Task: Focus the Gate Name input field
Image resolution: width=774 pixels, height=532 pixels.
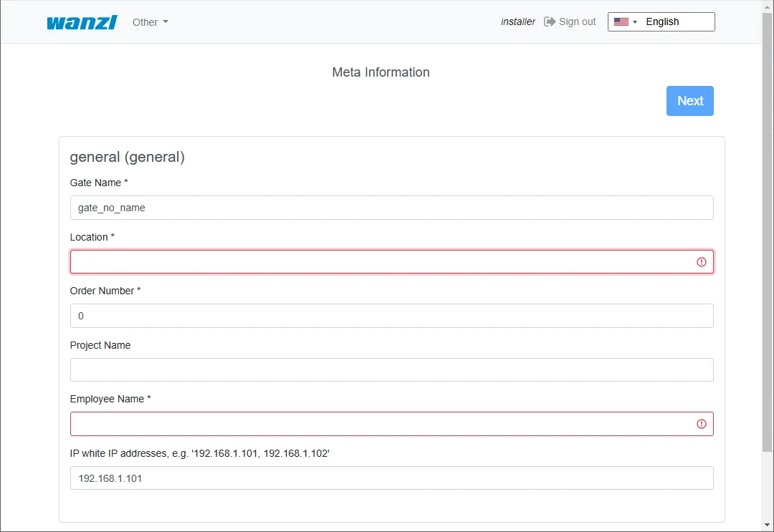Action: [391, 208]
